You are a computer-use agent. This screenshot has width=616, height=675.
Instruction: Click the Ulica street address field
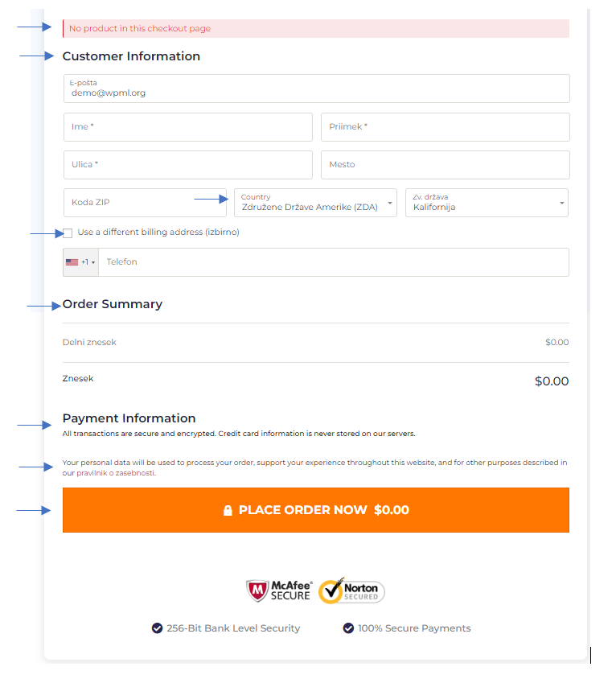click(188, 165)
